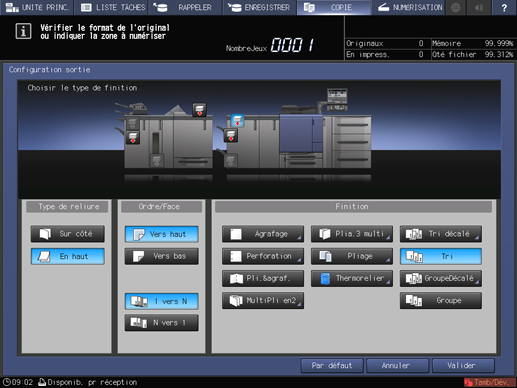The height and width of the screenshot is (388, 517).
Task: Select 'Sur côté' binding type
Action: [68, 234]
